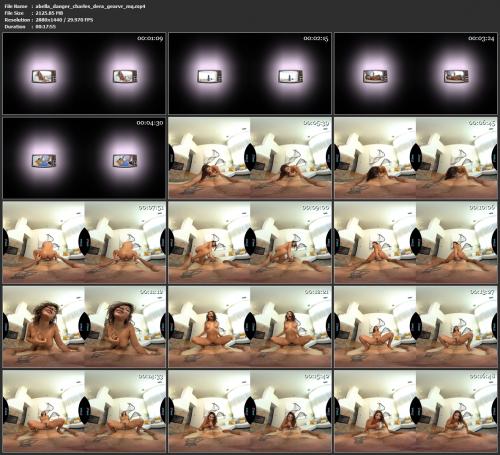Choose the frame at 00:04:30
The width and height of the screenshot is (500, 455).
pos(84,158)
